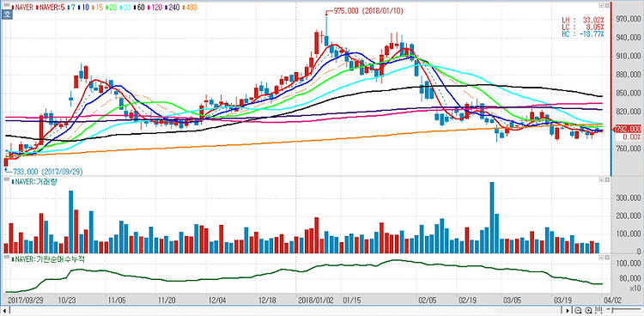
Task: Click the 10/23 date axis label
Action: click(66, 300)
